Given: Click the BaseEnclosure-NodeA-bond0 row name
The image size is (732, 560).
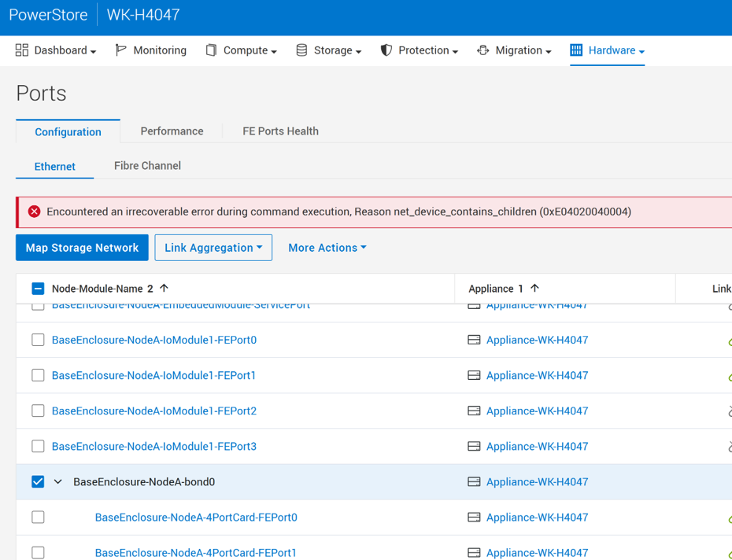Looking at the screenshot, I should 144,481.
